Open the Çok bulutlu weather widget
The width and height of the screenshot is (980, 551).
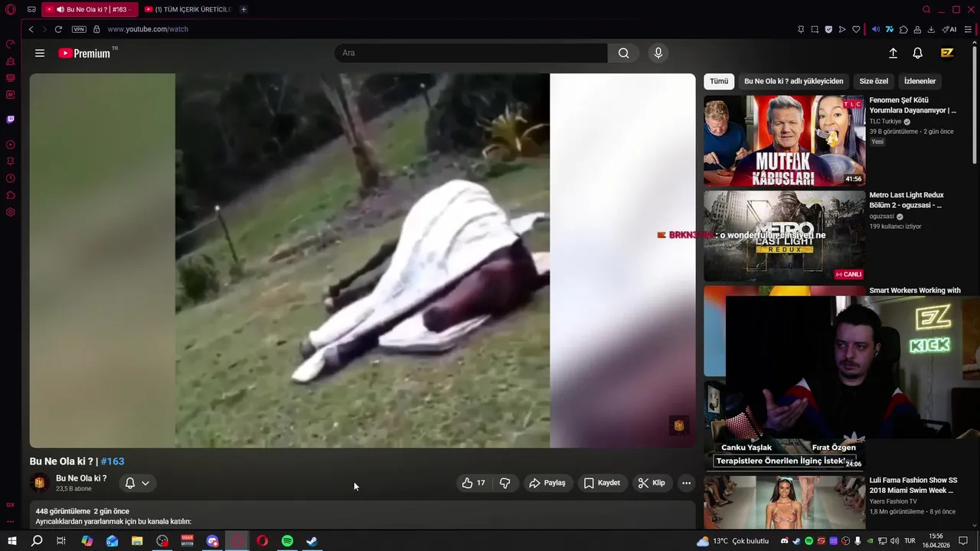click(733, 541)
